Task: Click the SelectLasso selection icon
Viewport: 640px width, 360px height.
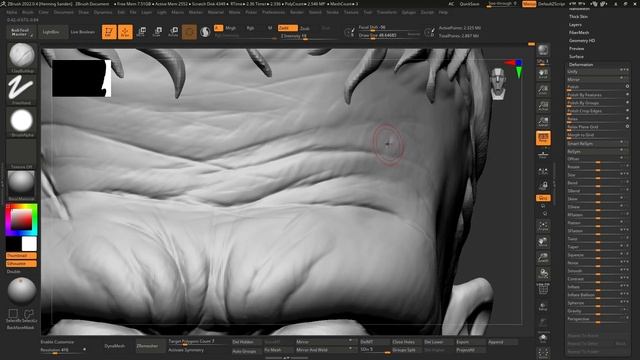Action: coord(29,315)
